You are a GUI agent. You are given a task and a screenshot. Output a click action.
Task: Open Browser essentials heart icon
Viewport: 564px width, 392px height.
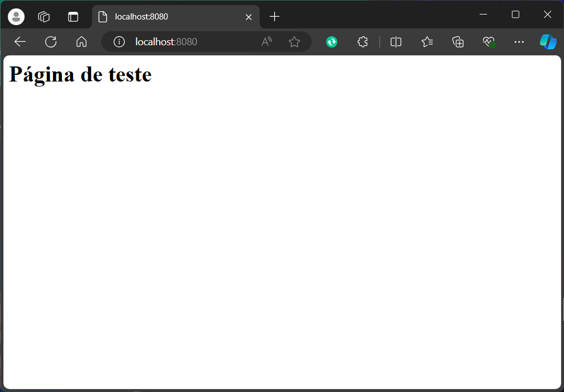click(x=489, y=42)
